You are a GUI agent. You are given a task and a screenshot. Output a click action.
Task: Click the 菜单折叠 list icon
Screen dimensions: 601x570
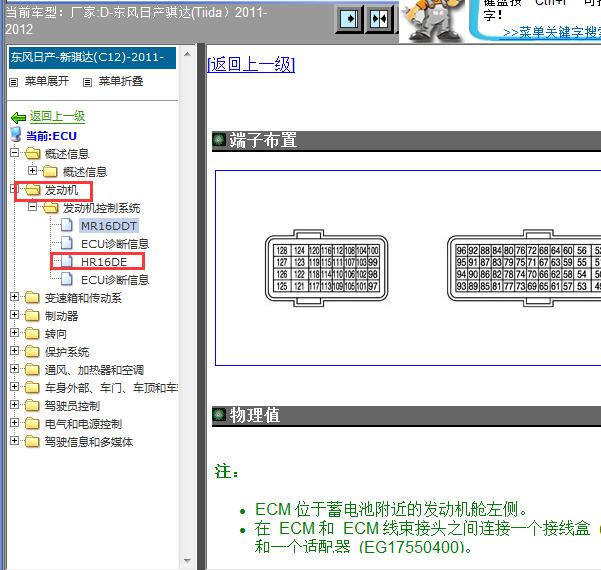(x=87, y=82)
